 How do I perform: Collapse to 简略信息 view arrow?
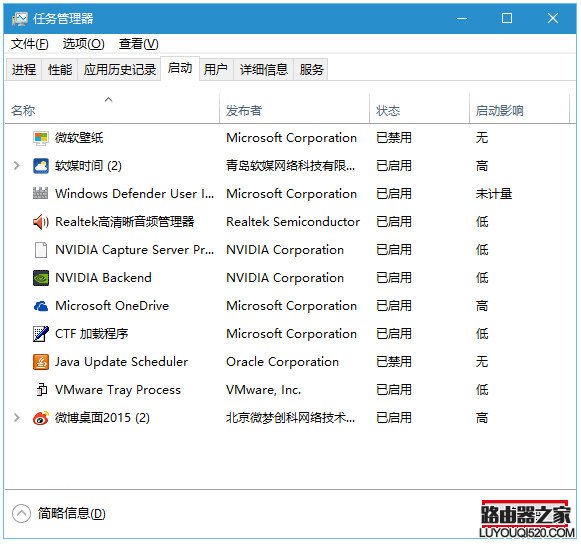[21, 513]
